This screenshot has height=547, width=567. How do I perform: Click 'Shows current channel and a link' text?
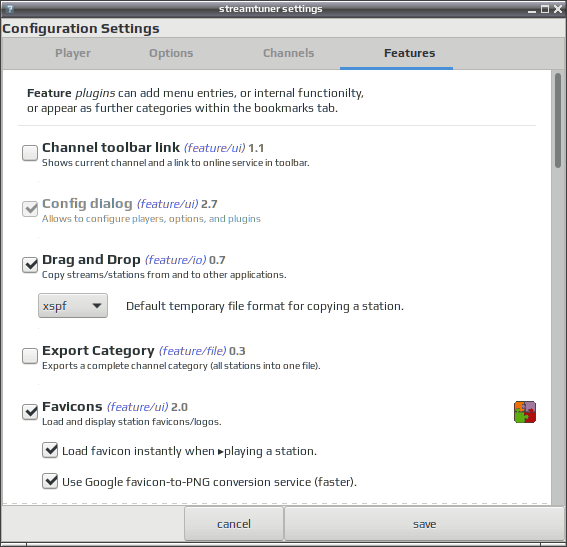pyautogui.click(x=176, y=163)
